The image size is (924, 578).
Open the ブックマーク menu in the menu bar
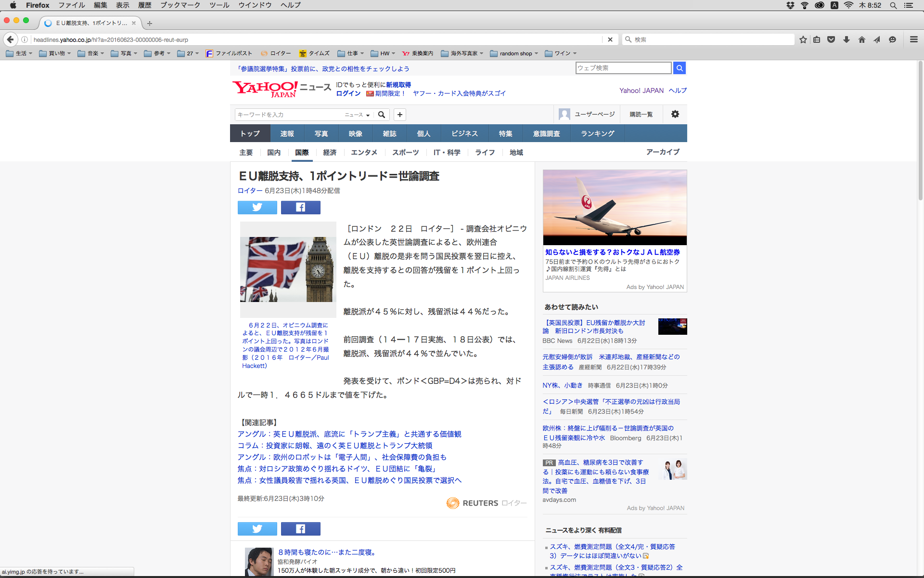(x=180, y=5)
